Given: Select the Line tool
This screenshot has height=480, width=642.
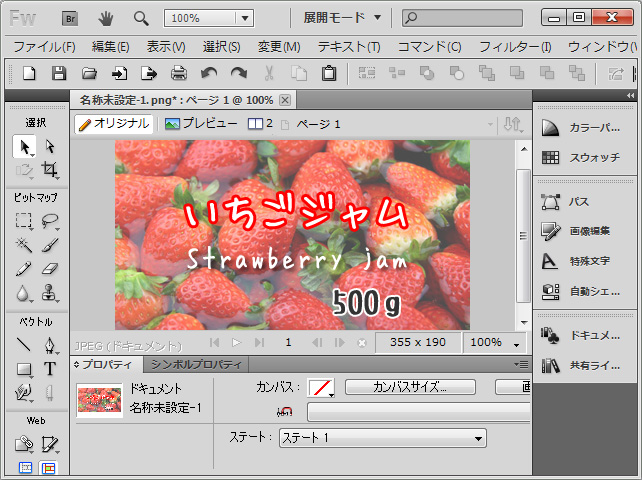Looking at the screenshot, I should pyautogui.click(x=24, y=344).
